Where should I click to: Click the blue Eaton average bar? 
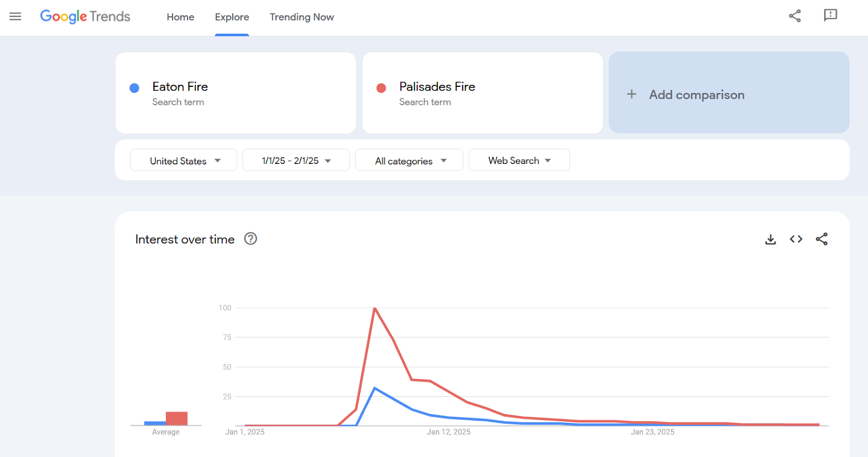pos(155,423)
